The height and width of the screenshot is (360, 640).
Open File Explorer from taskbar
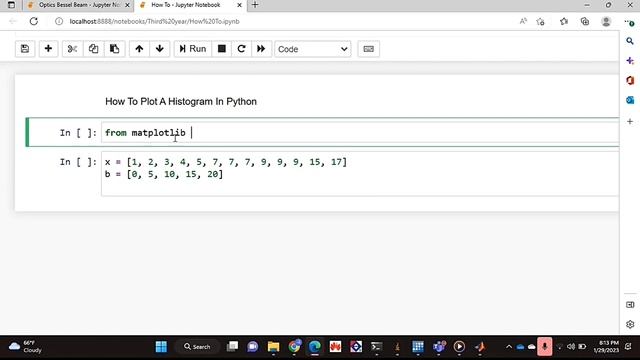point(273,347)
